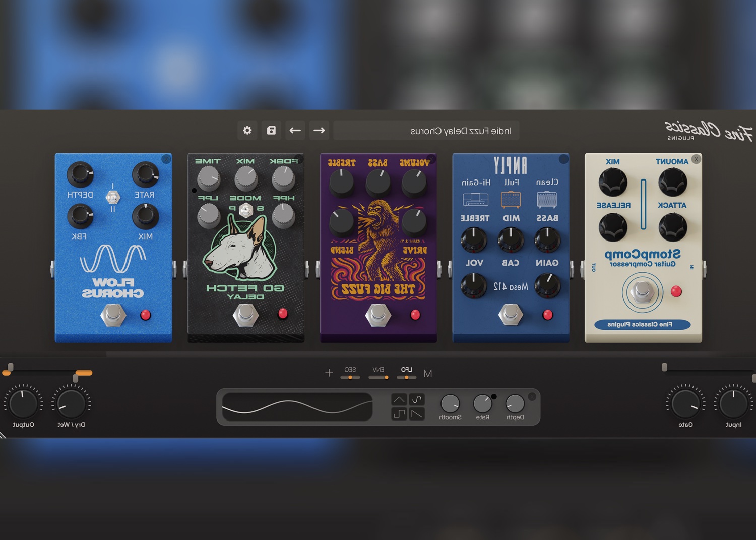Viewport: 756px width, 540px height.
Task: Choose the triangle LFO waveform shape
Action: (399, 400)
